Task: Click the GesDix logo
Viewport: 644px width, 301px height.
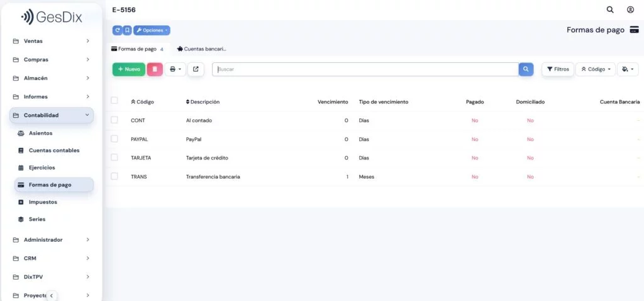Action: click(52, 17)
